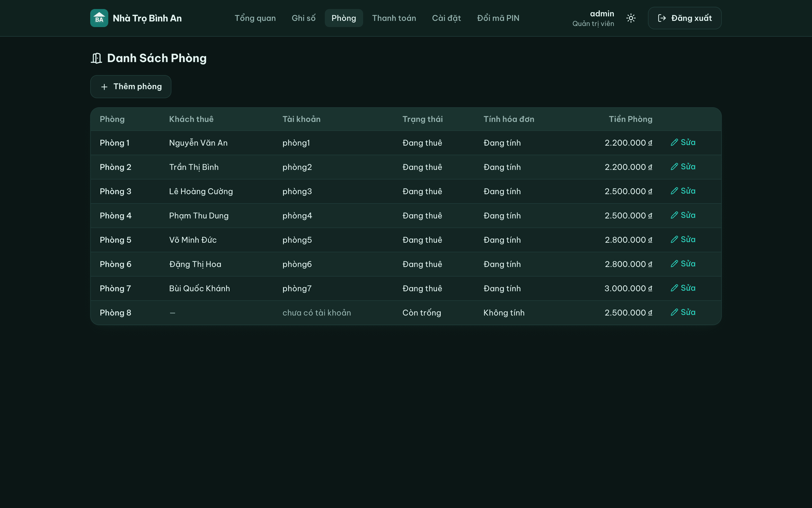Open the Tổng quan tab
The width and height of the screenshot is (812, 508).
[255, 18]
